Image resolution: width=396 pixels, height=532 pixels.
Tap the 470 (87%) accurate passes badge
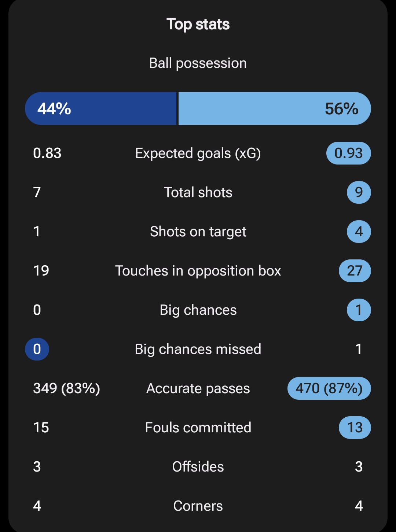click(x=329, y=388)
